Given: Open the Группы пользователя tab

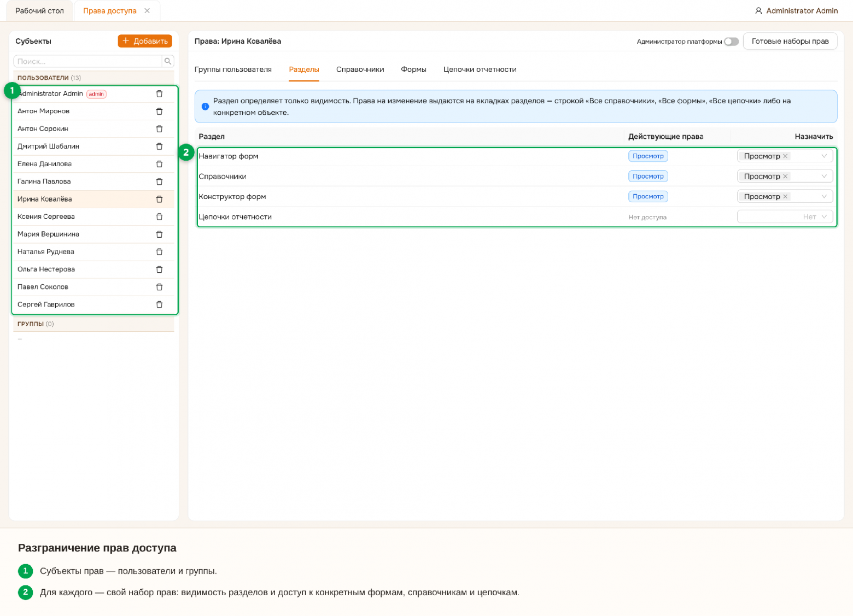Looking at the screenshot, I should [233, 69].
